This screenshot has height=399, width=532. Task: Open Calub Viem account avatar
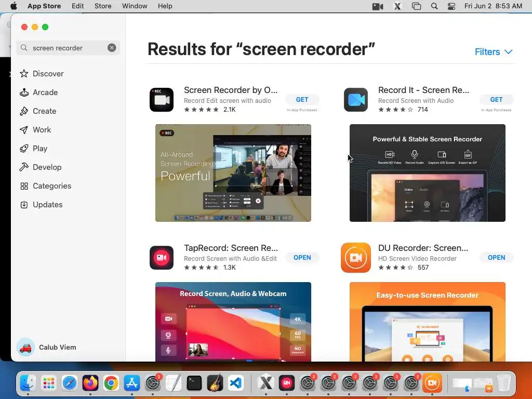(25, 347)
